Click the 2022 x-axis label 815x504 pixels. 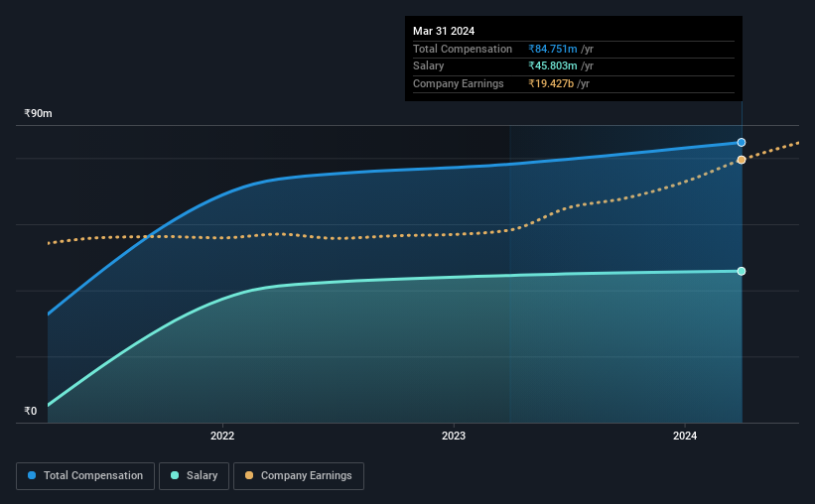[x=222, y=436]
